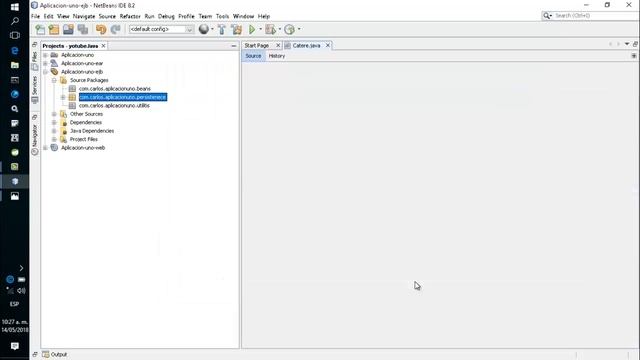Open the dropdown arrow beside the globe icon
Viewport: 640px width, 360px height.
click(x=212, y=29)
